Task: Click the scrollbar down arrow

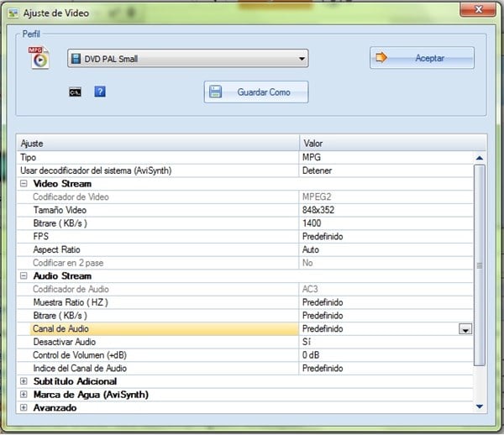Action: pos(480,406)
